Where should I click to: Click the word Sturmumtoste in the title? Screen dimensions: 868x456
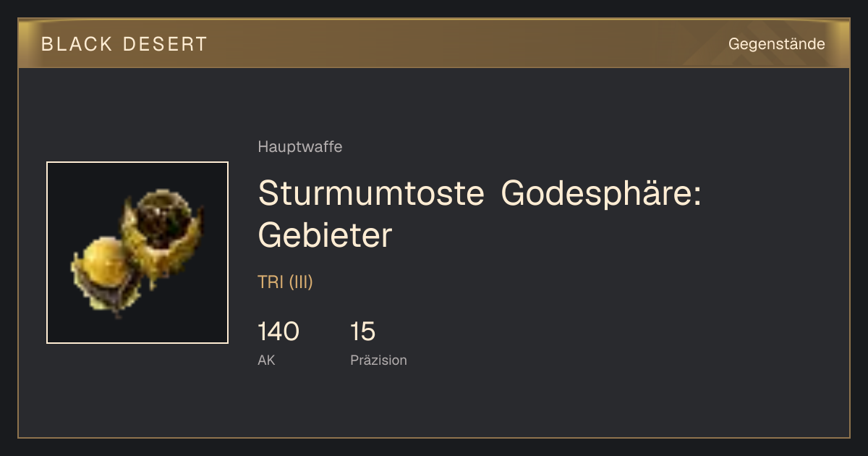(x=371, y=193)
